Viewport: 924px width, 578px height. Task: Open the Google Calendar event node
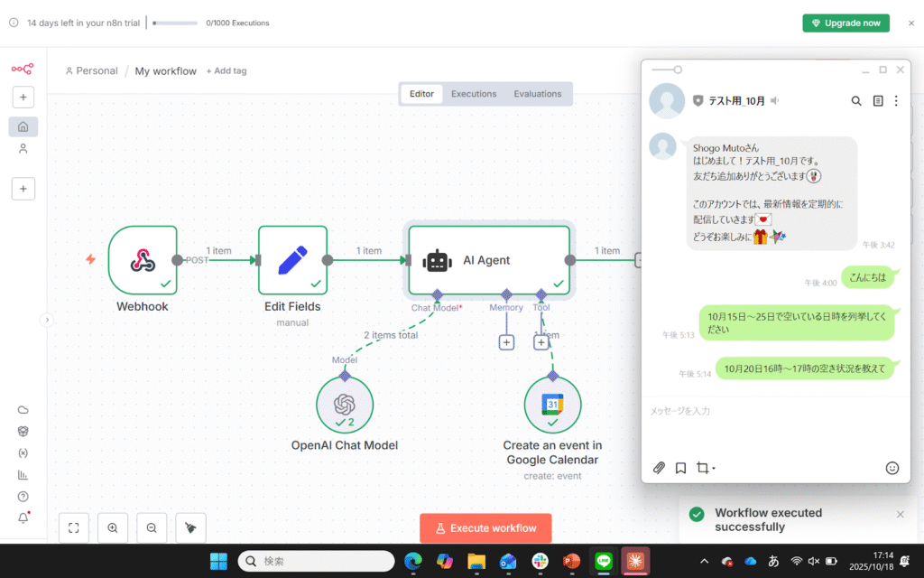point(552,405)
